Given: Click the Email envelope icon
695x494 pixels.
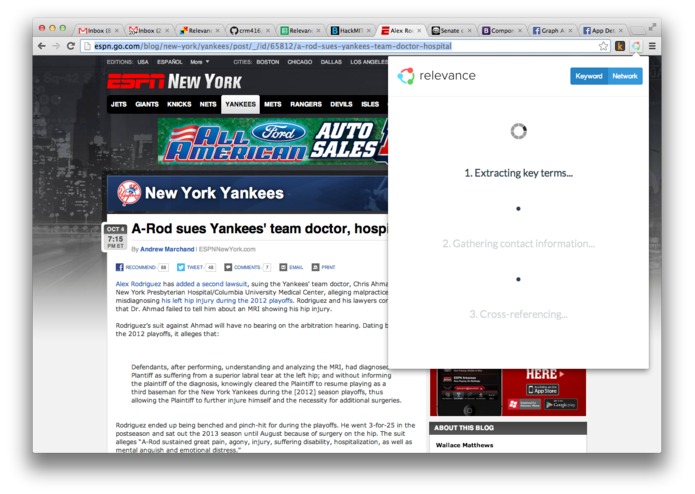Looking at the screenshot, I should pyautogui.click(x=283, y=267).
